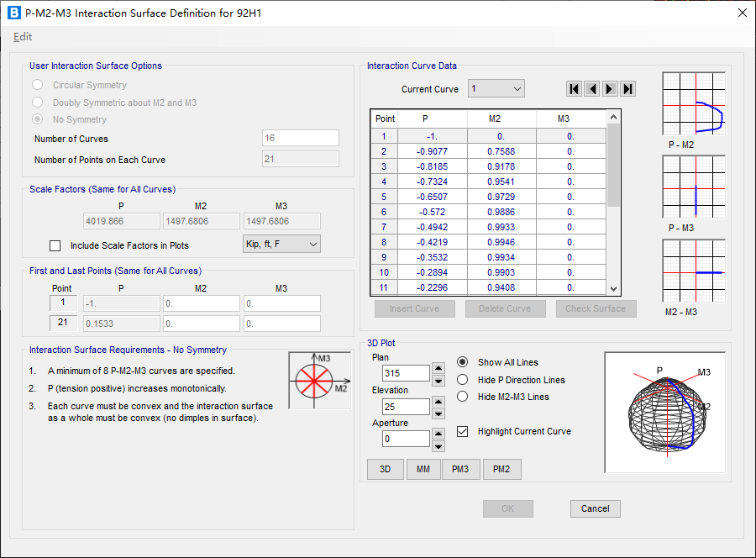Open the Kip, ft, F units dropdown
756x558 pixels.
pos(281,244)
